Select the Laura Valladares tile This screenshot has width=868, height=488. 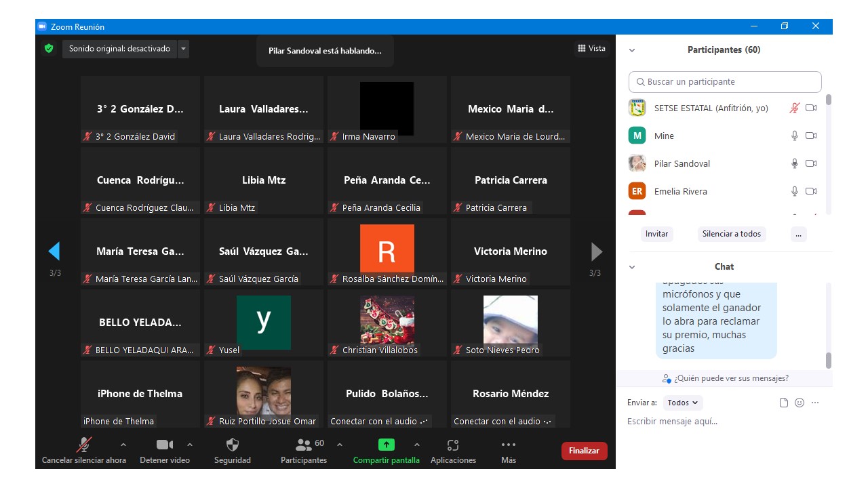(264, 109)
